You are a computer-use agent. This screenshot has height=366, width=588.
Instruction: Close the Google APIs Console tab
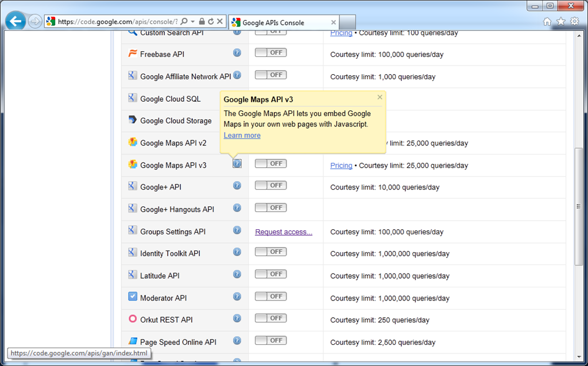click(x=334, y=22)
